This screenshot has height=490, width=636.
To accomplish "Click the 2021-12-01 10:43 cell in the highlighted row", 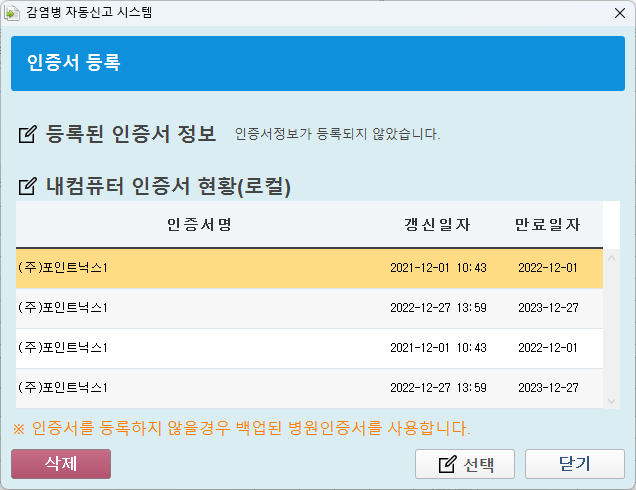I will click(438, 268).
